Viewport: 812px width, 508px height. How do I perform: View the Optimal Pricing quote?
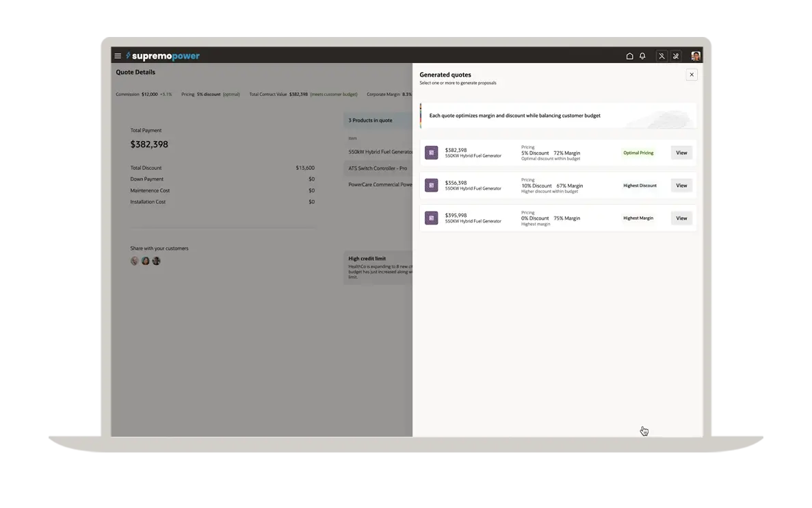click(x=681, y=153)
